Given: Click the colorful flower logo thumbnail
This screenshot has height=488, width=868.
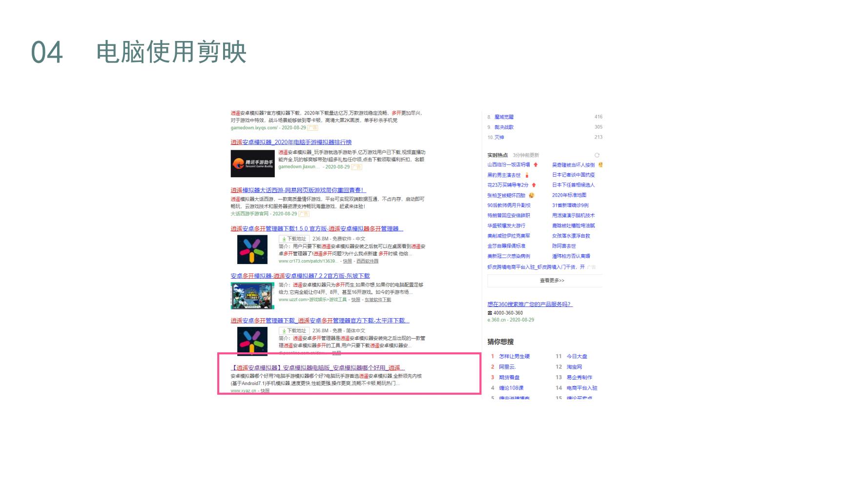Looking at the screenshot, I should (x=251, y=249).
